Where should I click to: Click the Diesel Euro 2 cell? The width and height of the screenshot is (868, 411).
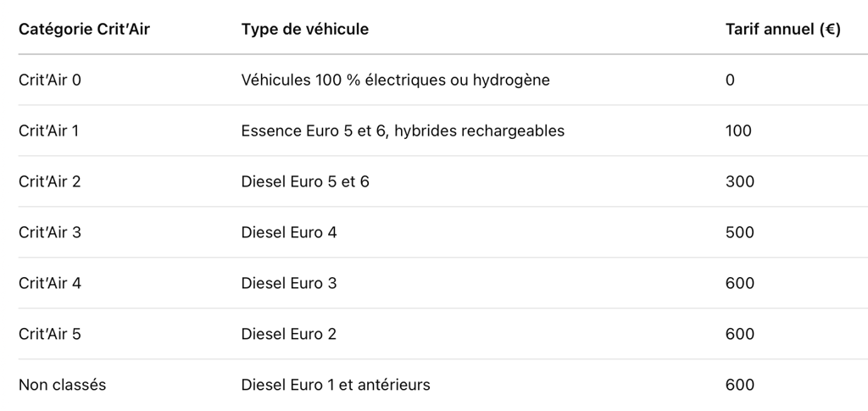coord(289,334)
